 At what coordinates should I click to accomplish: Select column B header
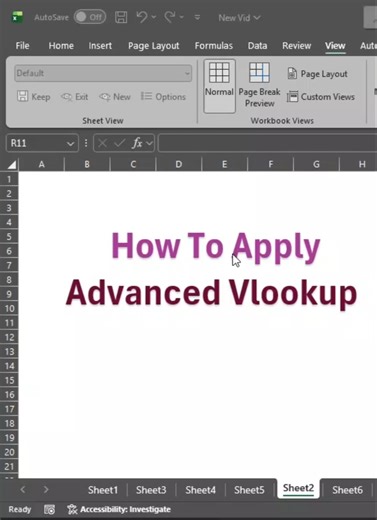pyautogui.click(x=87, y=164)
